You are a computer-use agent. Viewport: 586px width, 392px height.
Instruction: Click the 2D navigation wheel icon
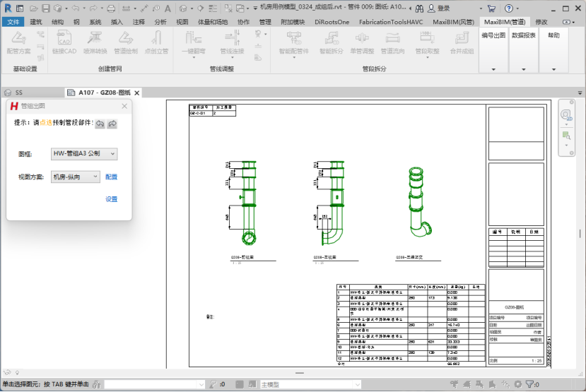click(566, 114)
